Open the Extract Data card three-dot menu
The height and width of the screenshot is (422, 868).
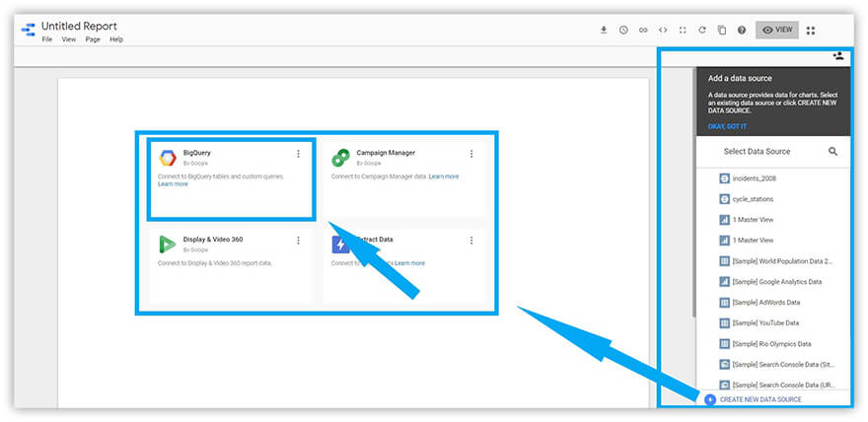point(471,240)
